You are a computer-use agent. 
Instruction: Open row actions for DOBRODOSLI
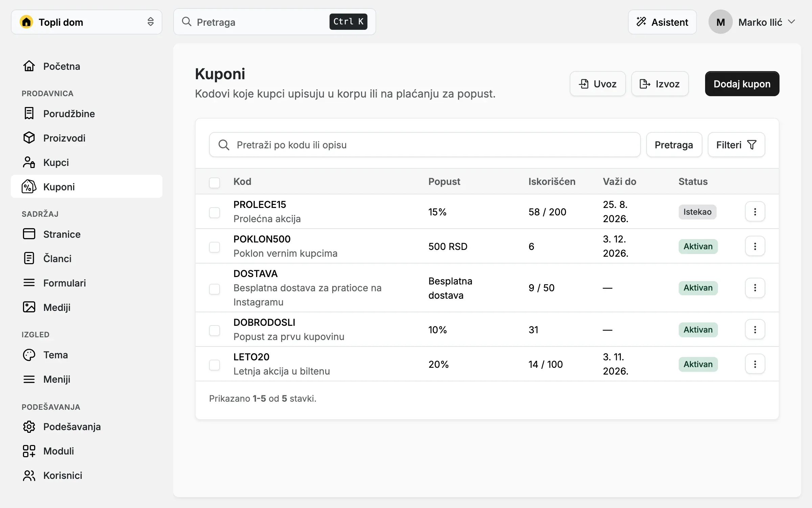point(755,330)
